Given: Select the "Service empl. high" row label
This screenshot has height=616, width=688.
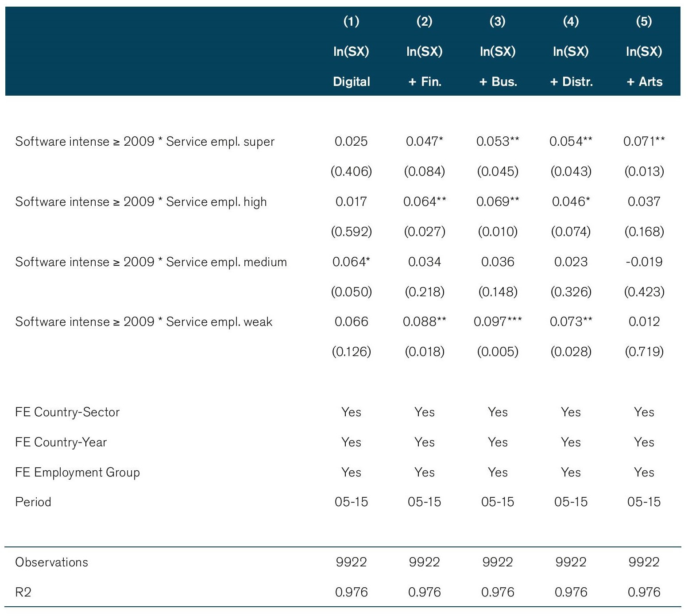Looking at the screenshot, I should click(x=141, y=202).
